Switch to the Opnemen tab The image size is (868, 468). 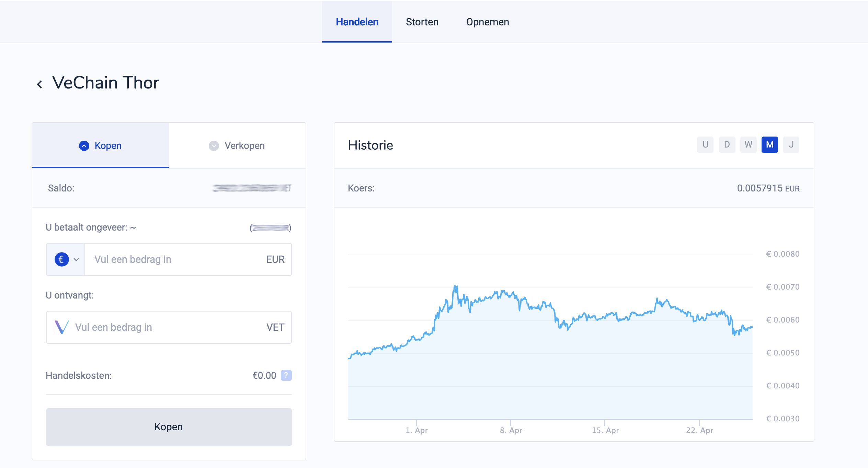[x=488, y=22]
